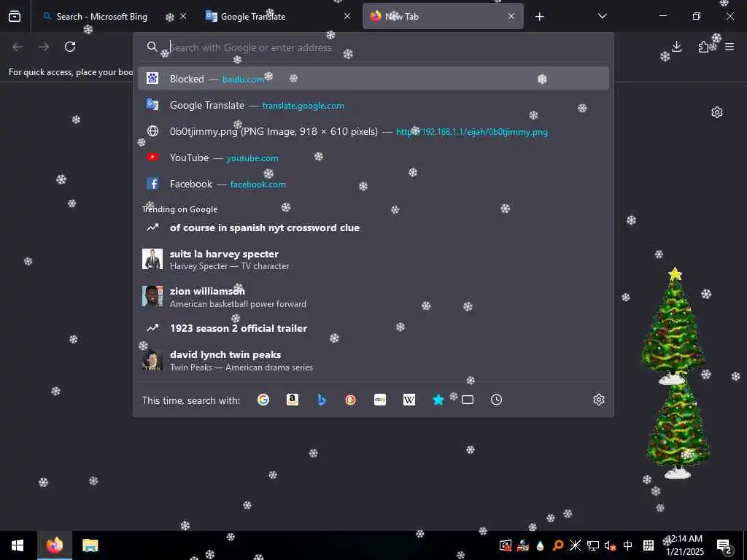The height and width of the screenshot is (560, 747).
Task: Close the Microsoft Bing tab
Action: click(x=183, y=16)
